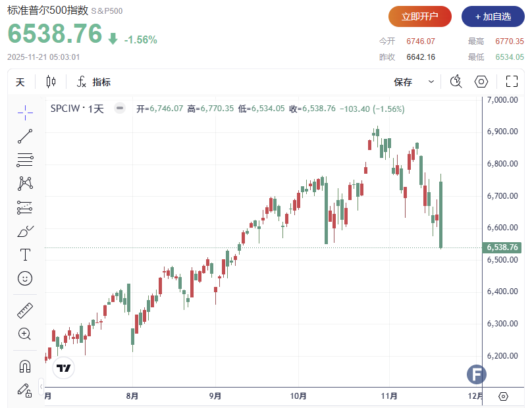Toggle lock all drawings
This screenshot has height=408, width=532.
coord(25,390)
